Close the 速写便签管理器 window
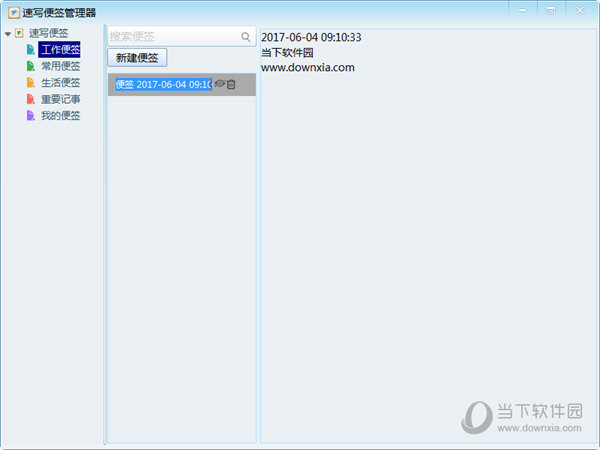 (x=580, y=11)
